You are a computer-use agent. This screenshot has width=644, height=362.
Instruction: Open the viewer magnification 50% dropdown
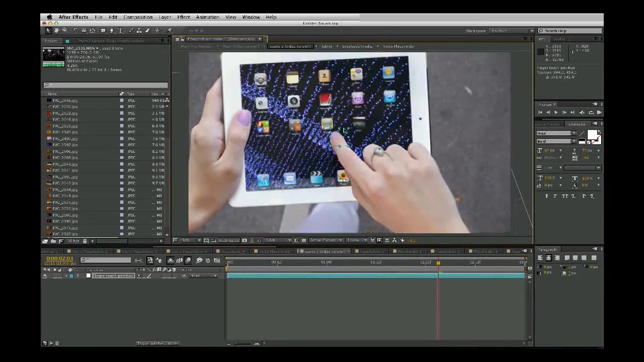[191, 241]
